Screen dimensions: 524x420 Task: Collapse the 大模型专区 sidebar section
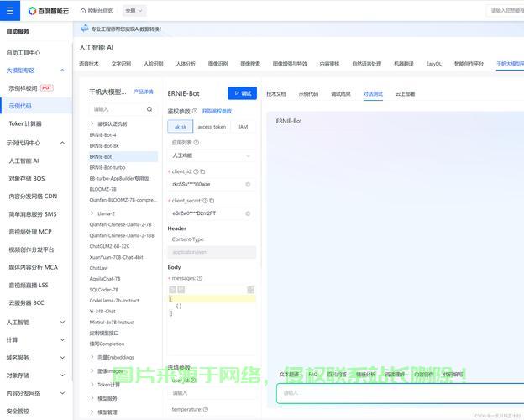[62, 71]
